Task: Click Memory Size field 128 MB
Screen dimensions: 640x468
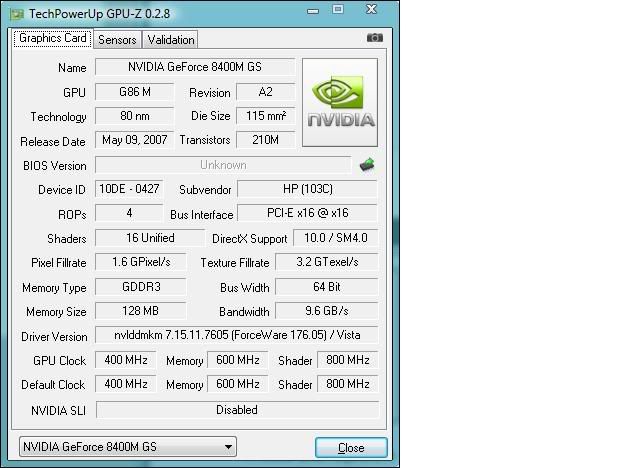Action: point(141,311)
